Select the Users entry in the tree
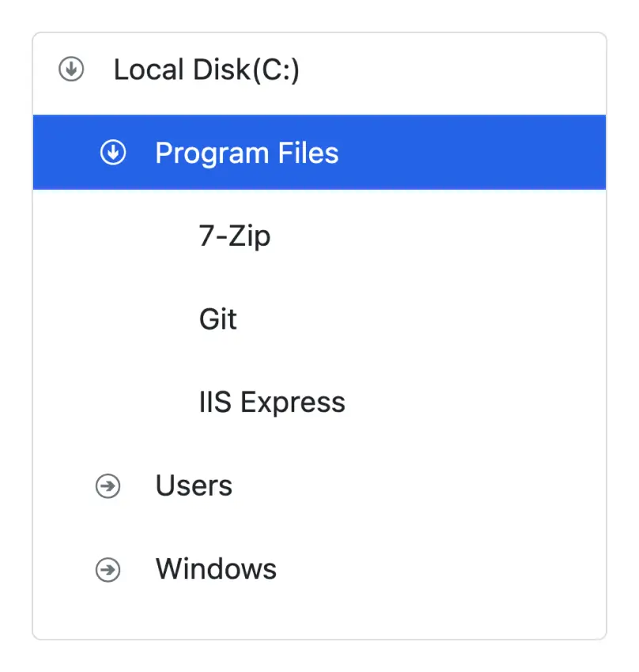This screenshot has width=639, height=672. (x=194, y=487)
